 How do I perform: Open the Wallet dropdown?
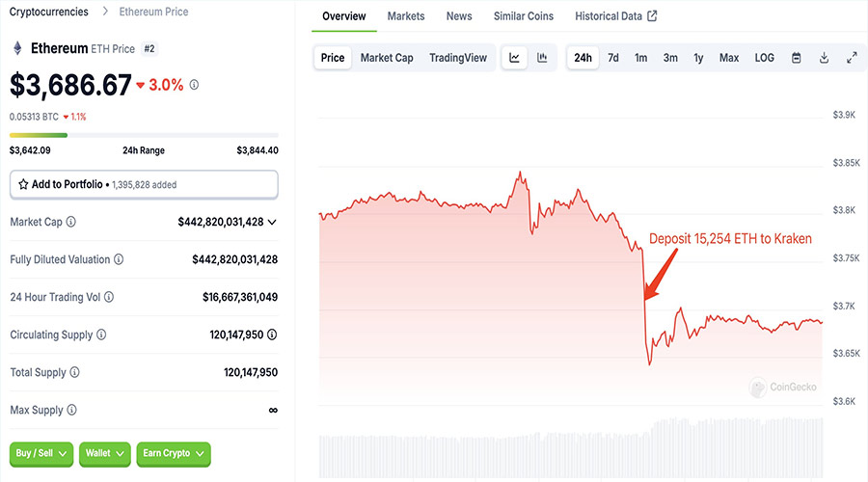pos(104,453)
